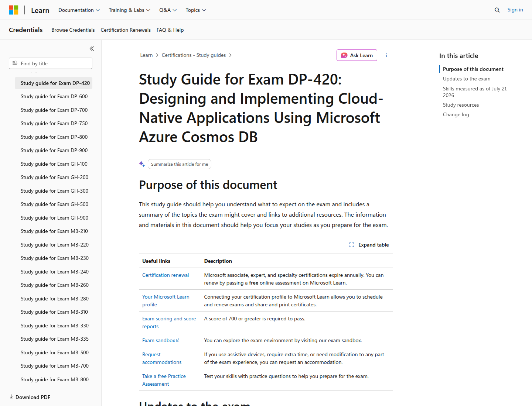The height and width of the screenshot is (406, 532).
Task: Open Exam scoring and score reports link
Action: click(x=169, y=323)
